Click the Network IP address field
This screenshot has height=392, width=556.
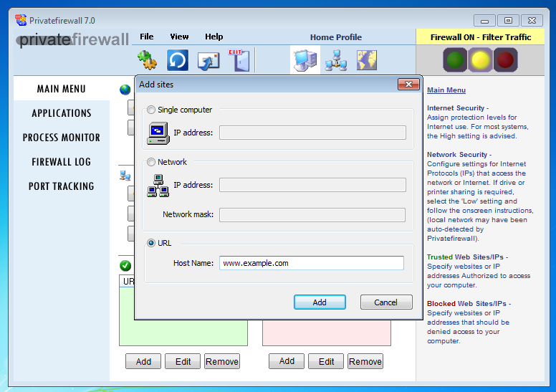click(312, 185)
